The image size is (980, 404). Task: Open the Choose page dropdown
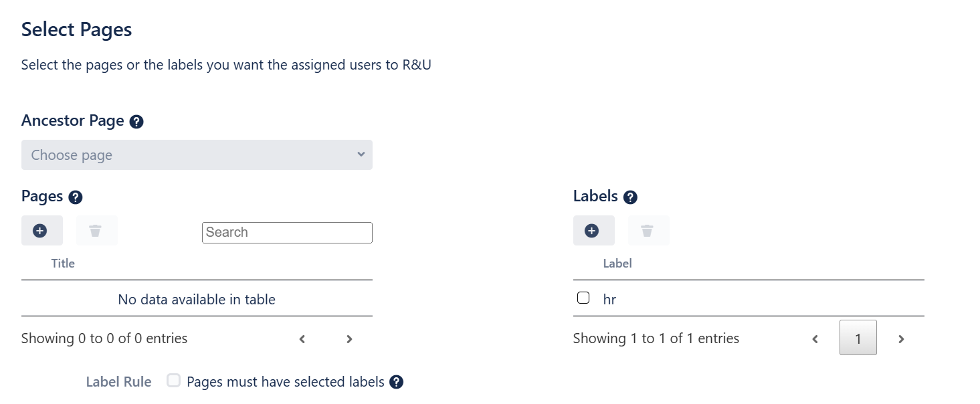[x=197, y=155]
